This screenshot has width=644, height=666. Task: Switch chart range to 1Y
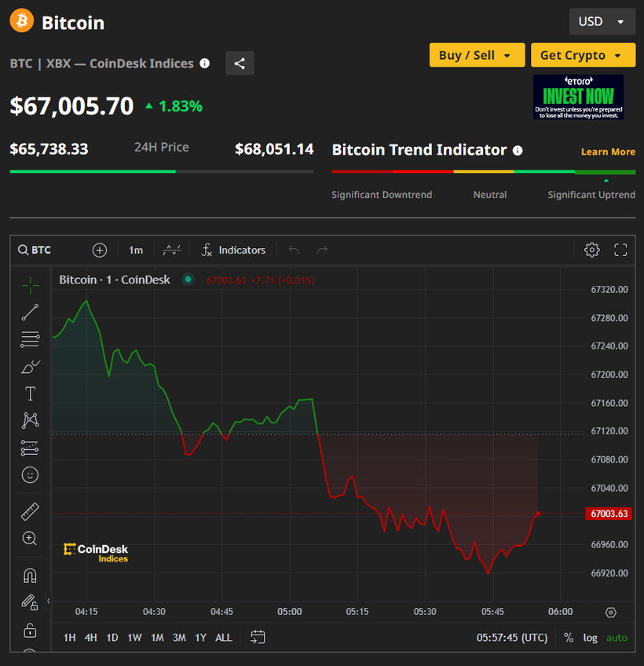tap(200, 638)
